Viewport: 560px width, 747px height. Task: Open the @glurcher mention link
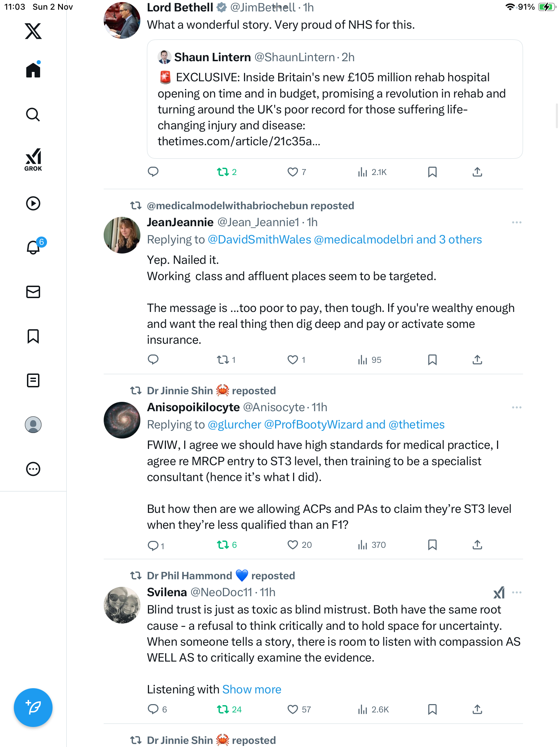coord(234,425)
